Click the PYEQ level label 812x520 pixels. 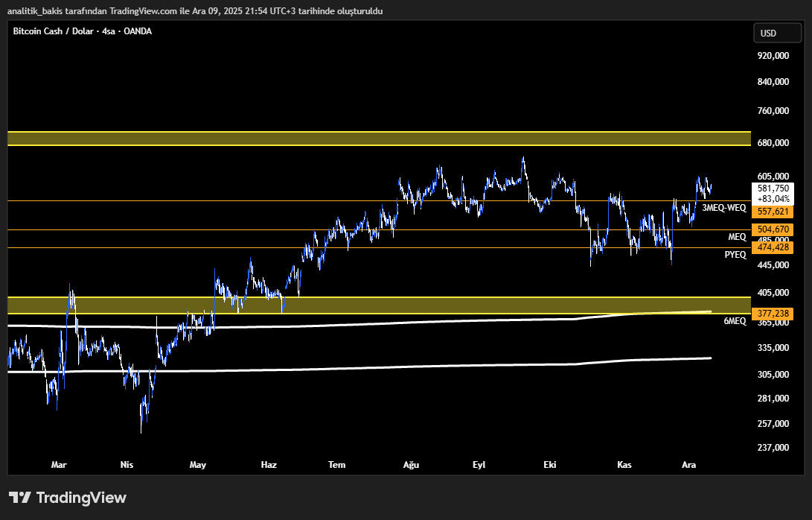tap(735, 255)
